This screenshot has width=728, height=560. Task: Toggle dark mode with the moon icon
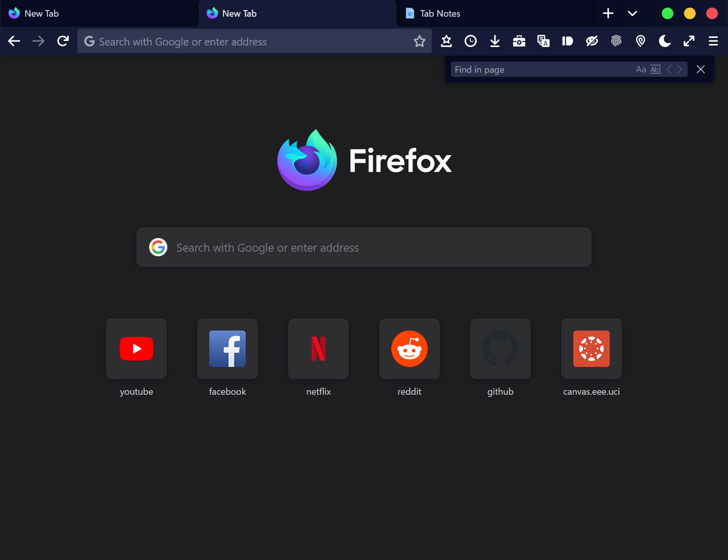pyautogui.click(x=664, y=41)
